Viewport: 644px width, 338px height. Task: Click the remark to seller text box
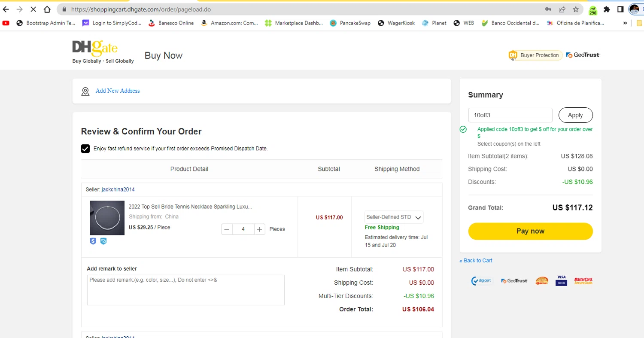tap(185, 290)
